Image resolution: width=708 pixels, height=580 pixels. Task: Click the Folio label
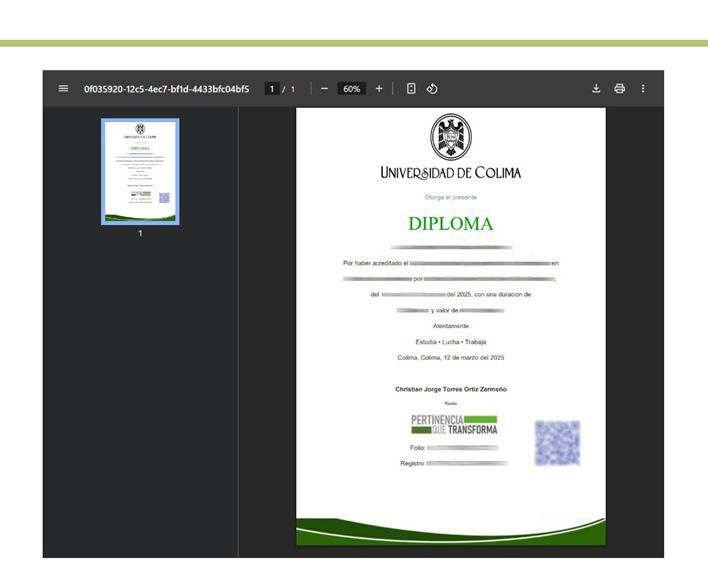418,448
